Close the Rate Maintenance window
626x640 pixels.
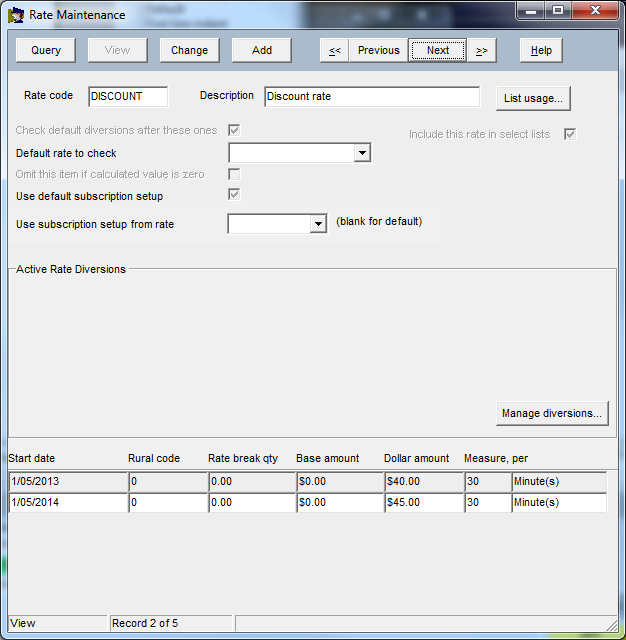(595, 11)
